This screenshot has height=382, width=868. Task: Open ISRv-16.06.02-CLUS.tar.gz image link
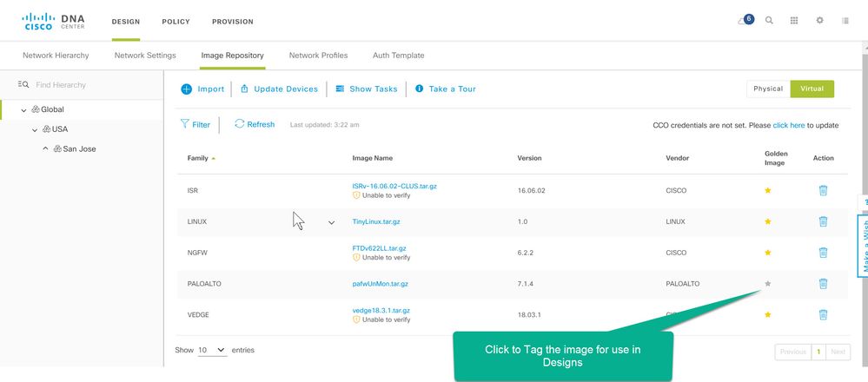click(x=394, y=187)
